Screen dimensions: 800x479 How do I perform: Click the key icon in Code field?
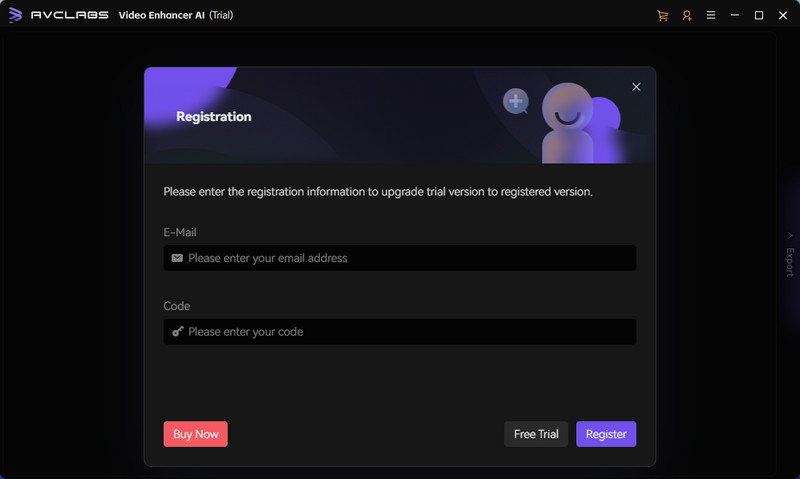[177, 332]
